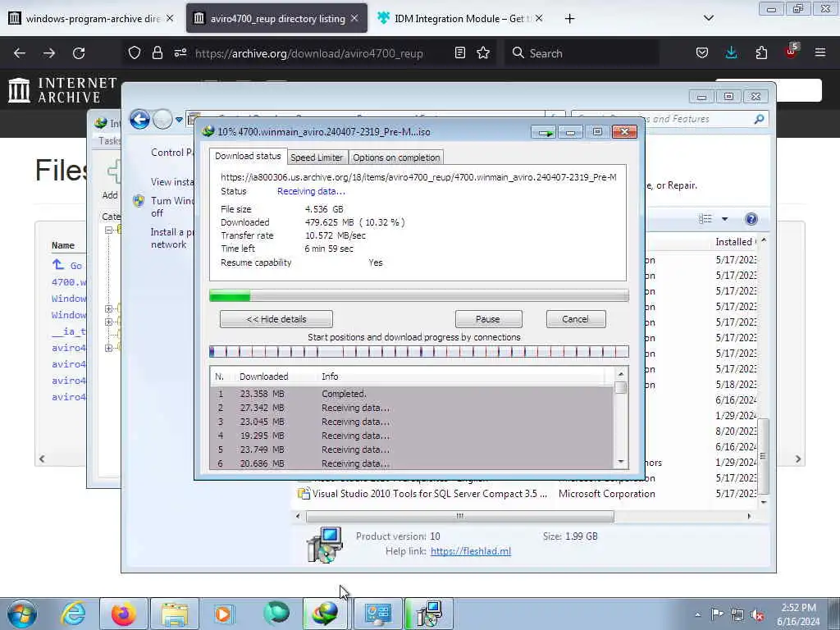The height and width of the screenshot is (630, 840).
Task: Cancel the IDM download
Action: [x=575, y=319]
